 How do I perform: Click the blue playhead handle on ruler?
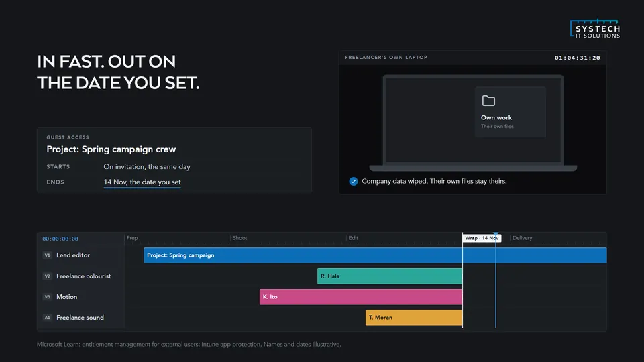tap(496, 235)
